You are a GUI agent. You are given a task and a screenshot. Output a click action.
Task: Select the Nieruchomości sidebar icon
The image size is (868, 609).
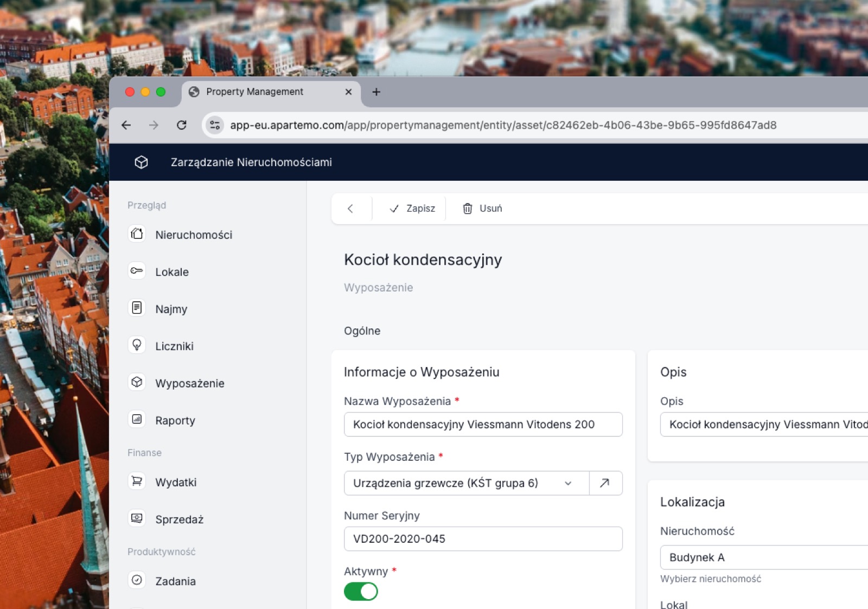pos(137,234)
